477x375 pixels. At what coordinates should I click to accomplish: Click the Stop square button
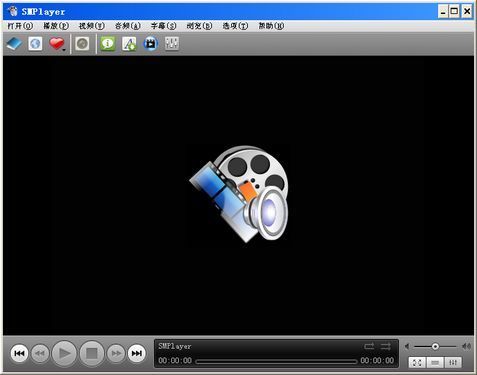[92, 353]
